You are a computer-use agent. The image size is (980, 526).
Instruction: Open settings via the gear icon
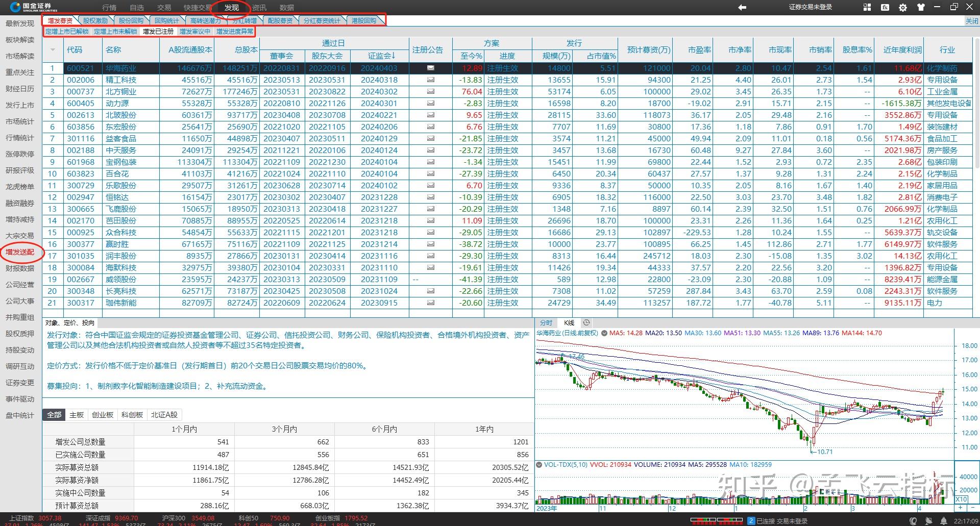click(903, 8)
